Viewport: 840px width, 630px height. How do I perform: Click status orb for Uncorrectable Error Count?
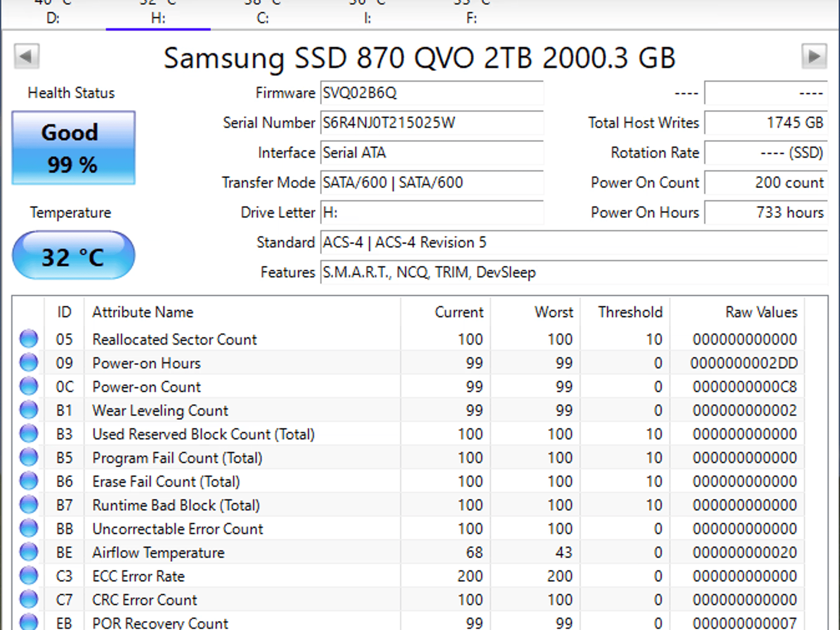click(x=29, y=528)
